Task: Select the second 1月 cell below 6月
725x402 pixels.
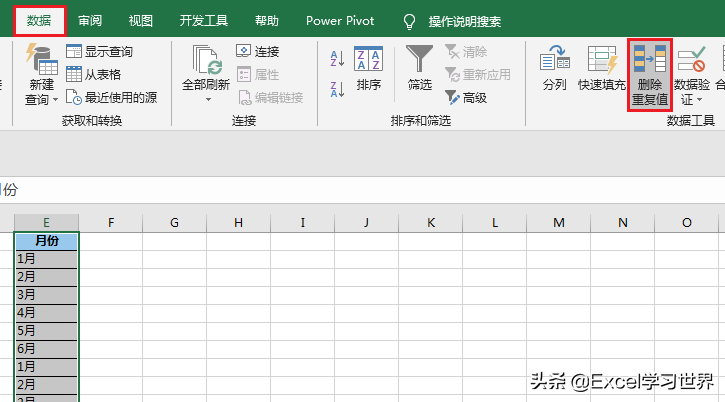Action: [x=46, y=367]
